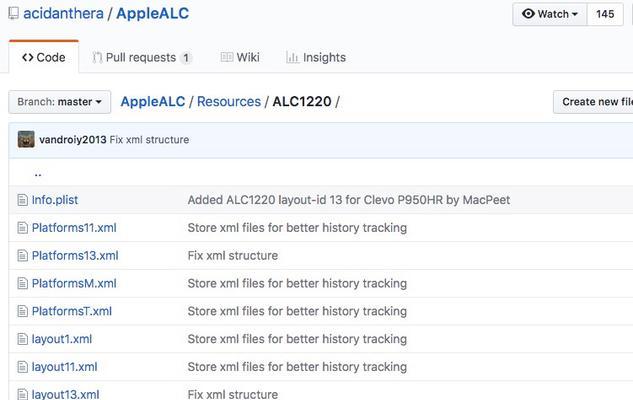Click the Pull requests icon
The width and height of the screenshot is (633, 400).
click(97, 58)
